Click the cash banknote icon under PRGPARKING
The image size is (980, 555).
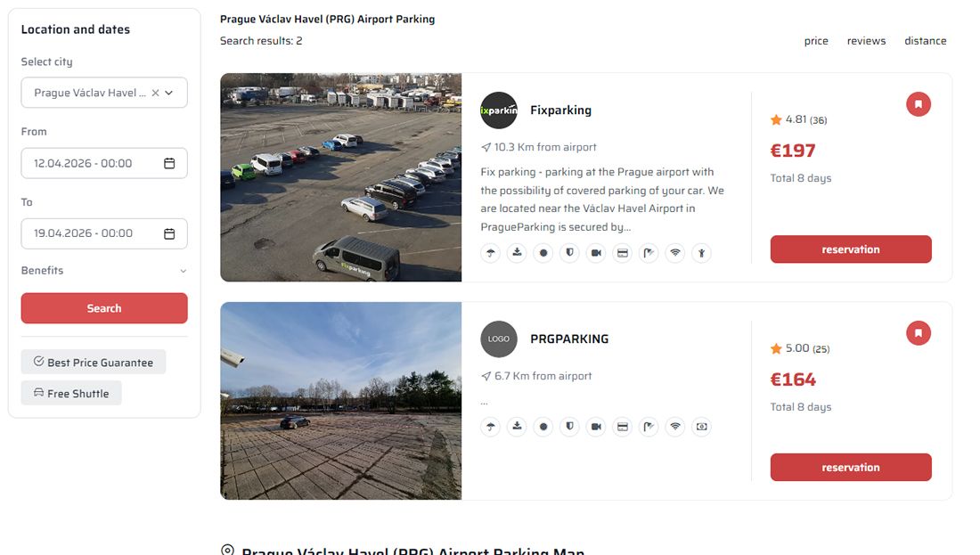coord(702,427)
